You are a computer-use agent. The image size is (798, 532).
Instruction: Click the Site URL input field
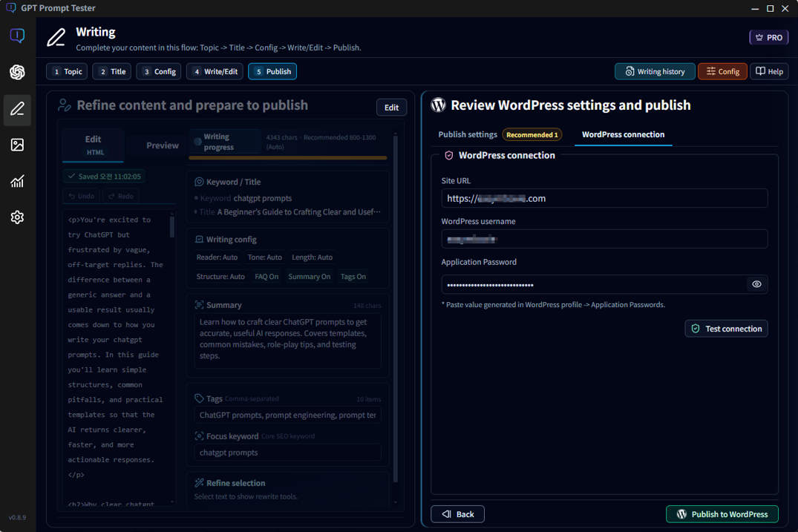point(604,198)
